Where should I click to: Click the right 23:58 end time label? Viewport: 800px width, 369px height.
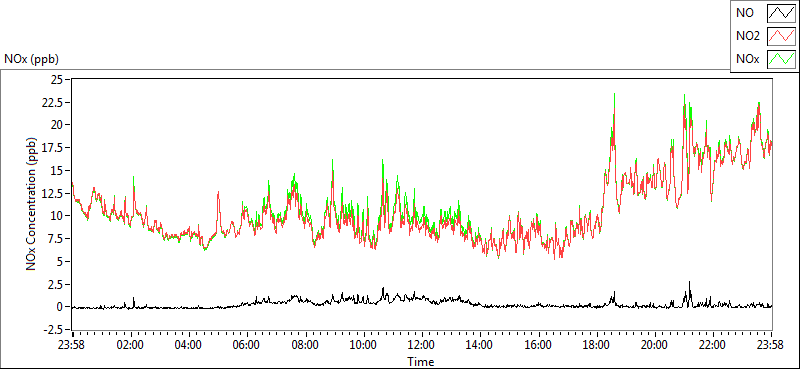(771, 345)
